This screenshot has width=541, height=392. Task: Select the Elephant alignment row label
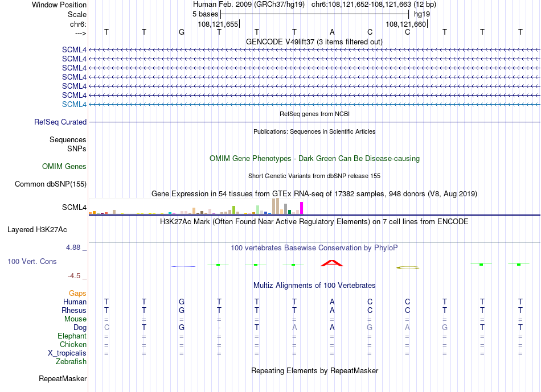(72, 336)
